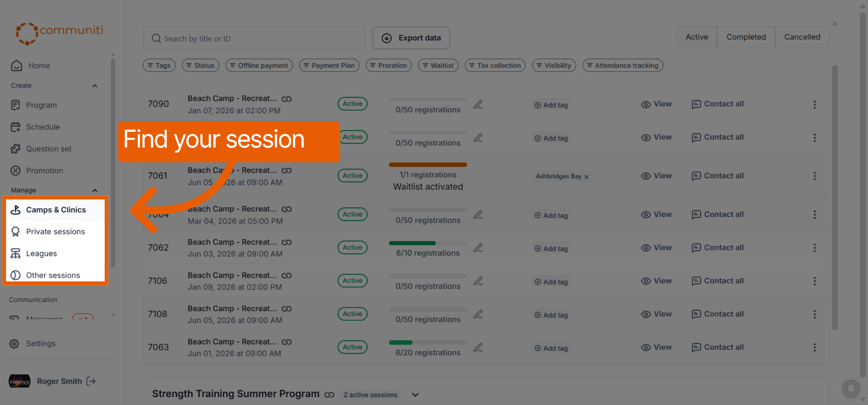This screenshot has height=405, width=868.
Task: Click the pencil edit icon for session 7090
Action: [478, 105]
